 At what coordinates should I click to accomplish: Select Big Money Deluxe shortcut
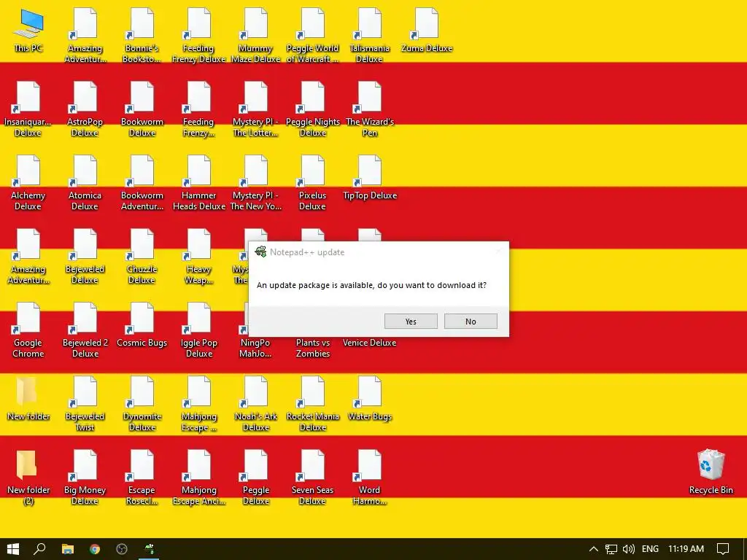[x=85, y=478]
